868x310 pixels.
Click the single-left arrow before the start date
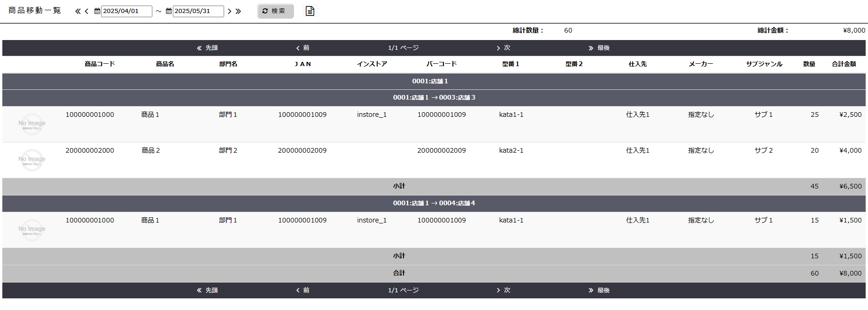87,11
